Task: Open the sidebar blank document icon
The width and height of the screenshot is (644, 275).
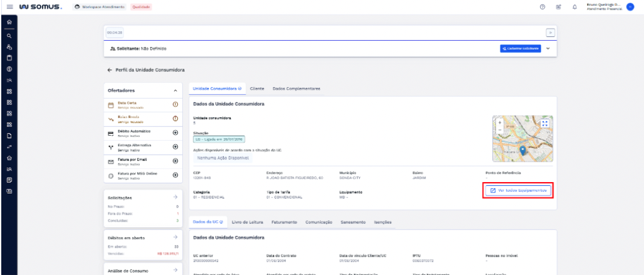Action: [x=9, y=136]
